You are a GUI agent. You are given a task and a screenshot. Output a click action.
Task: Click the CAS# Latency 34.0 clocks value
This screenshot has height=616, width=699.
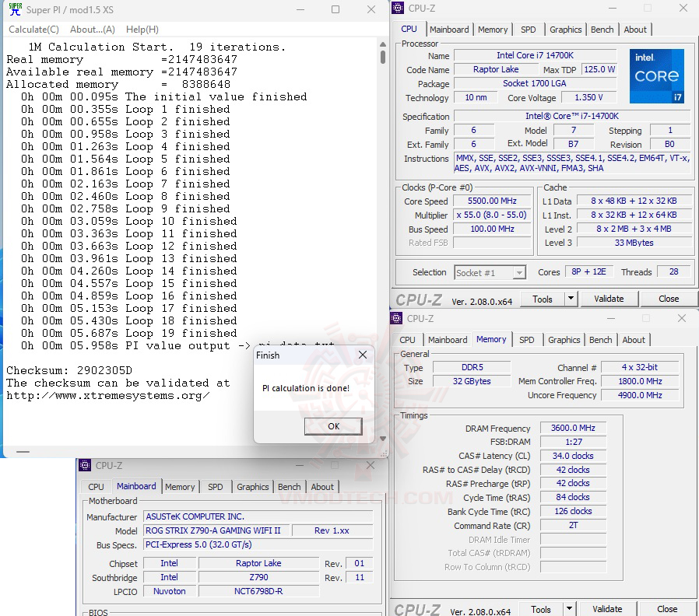pyautogui.click(x=573, y=456)
